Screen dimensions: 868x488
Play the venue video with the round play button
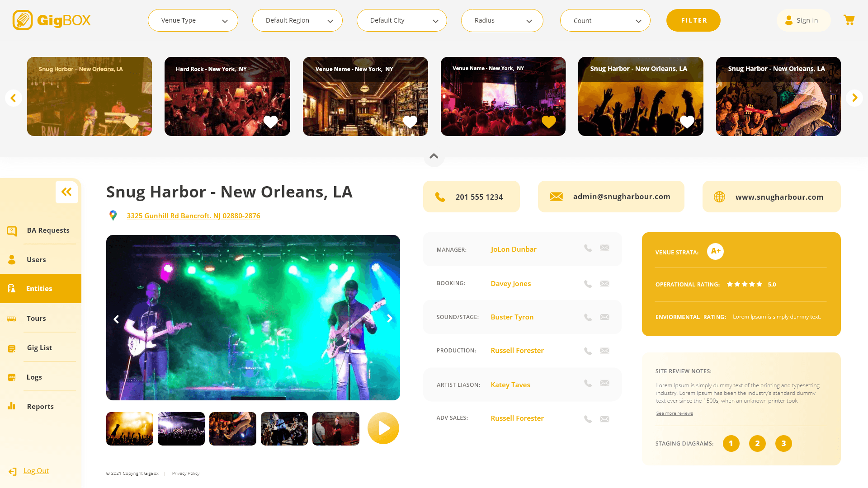tap(383, 428)
